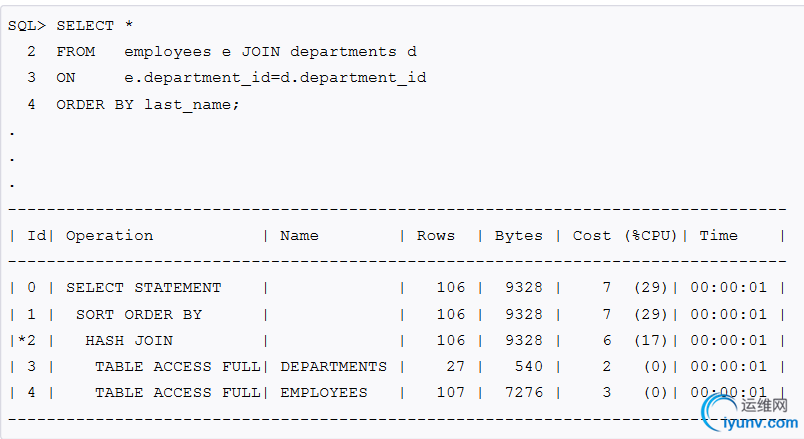The image size is (804, 439).
Task: Click the "Rows" column header
Action: (x=435, y=236)
